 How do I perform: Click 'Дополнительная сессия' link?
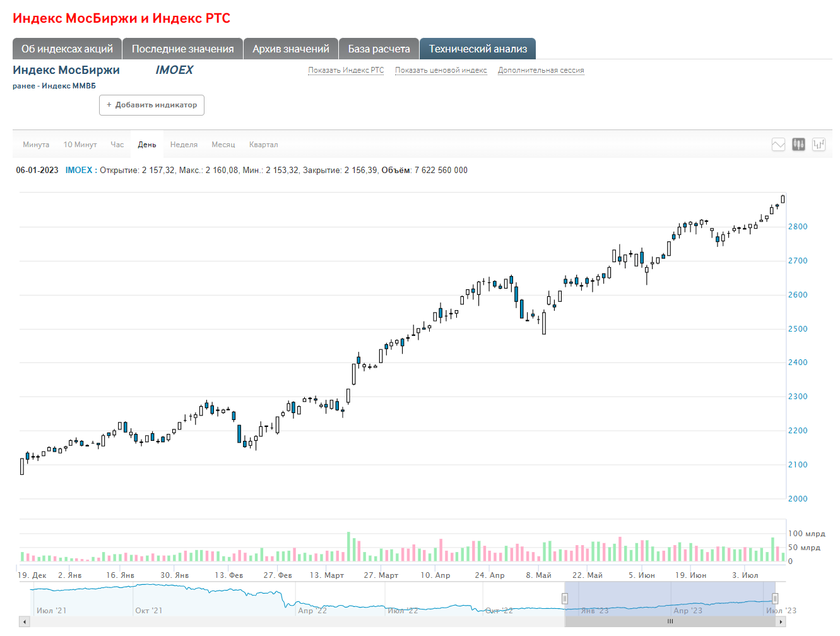pyautogui.click(x=541, y=70)
